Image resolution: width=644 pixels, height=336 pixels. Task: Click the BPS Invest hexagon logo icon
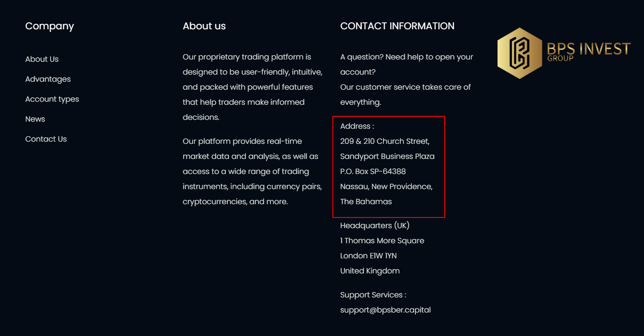coord(519,53)
